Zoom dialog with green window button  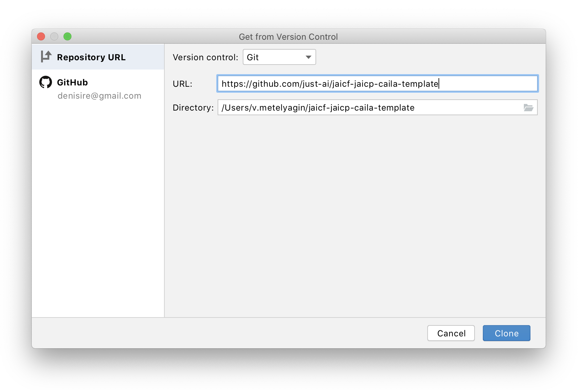click(67, 36)
